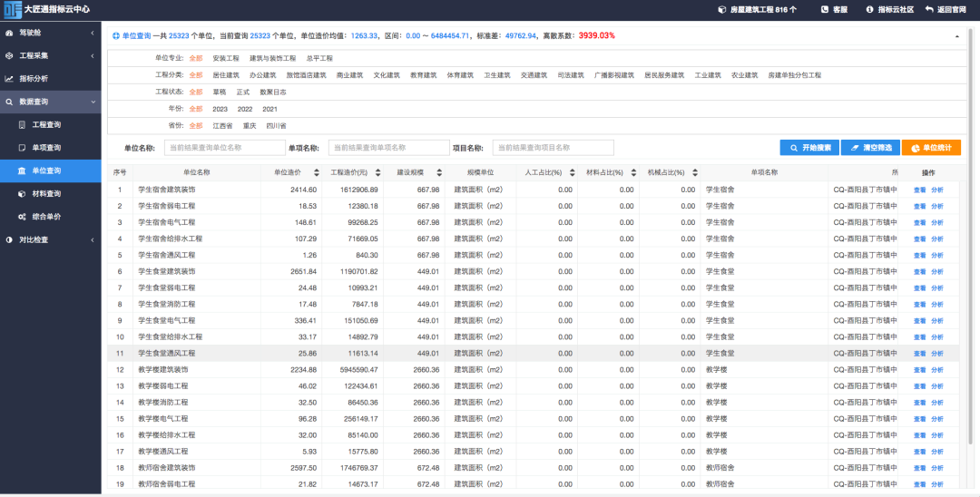980x497 pixels.
Task: Click value 2651.84 in 单位造价 column
Action: tap(304, 271)
